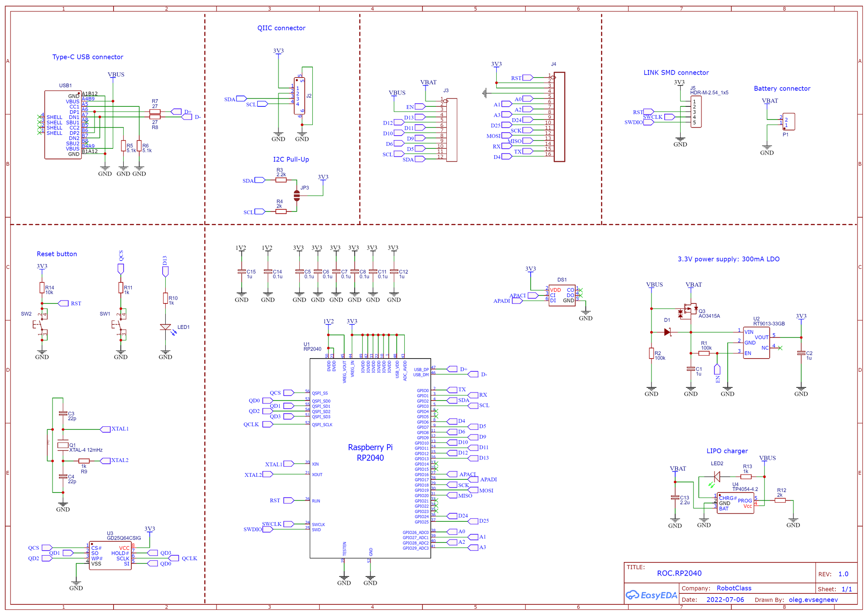Select resistor R7 27 ohm symbol
Viewport: 868px width, 615px height.
[155, 111]
